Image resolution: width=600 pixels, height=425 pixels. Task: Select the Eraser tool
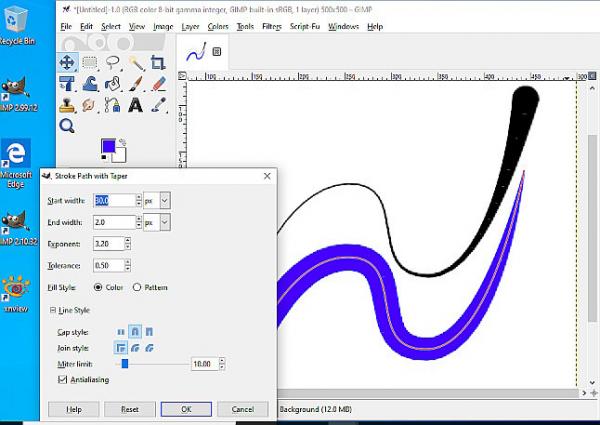158,84
